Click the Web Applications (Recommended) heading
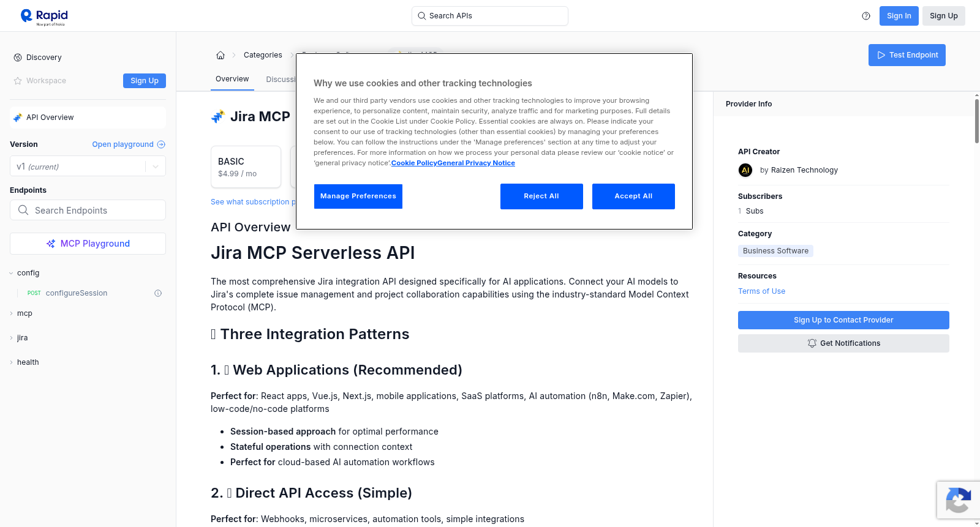The image size is (980, 527). click(x=336, y=370)
